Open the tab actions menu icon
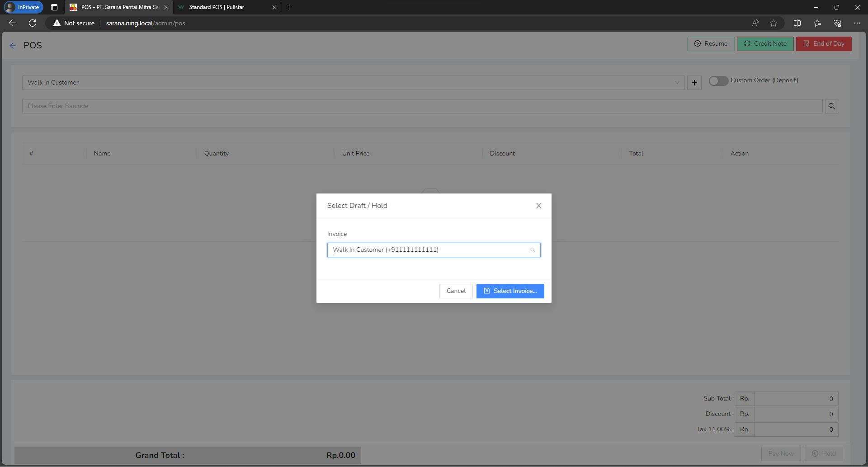The height and width of the screenshot is (467, 868). [54, 7]
